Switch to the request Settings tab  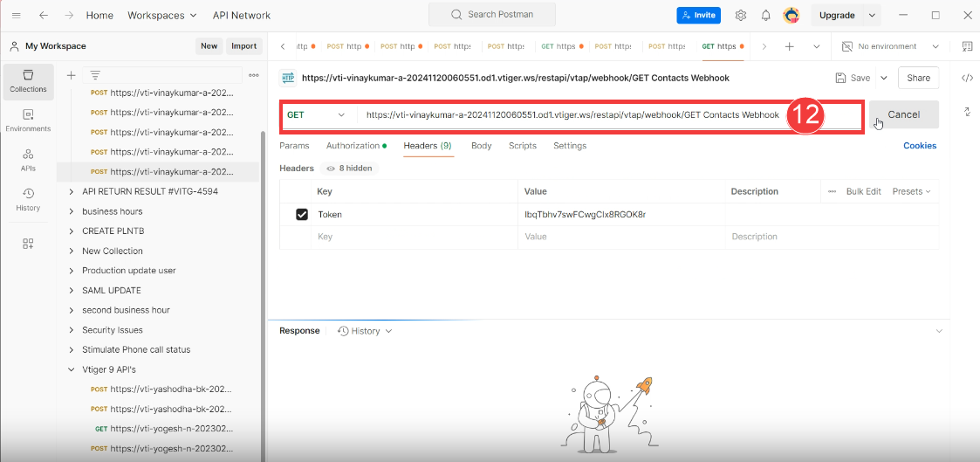click(570, 146)
